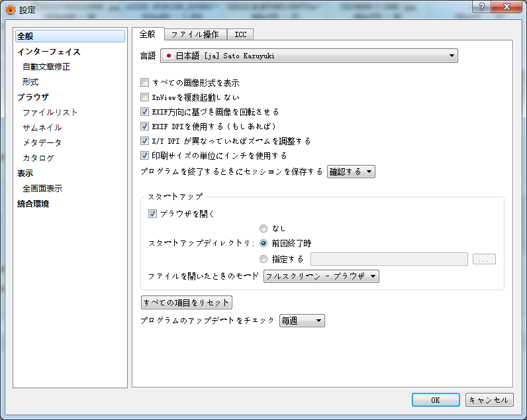Open the 確認する session save dropdown
The image size is (527, 420).
351,172
